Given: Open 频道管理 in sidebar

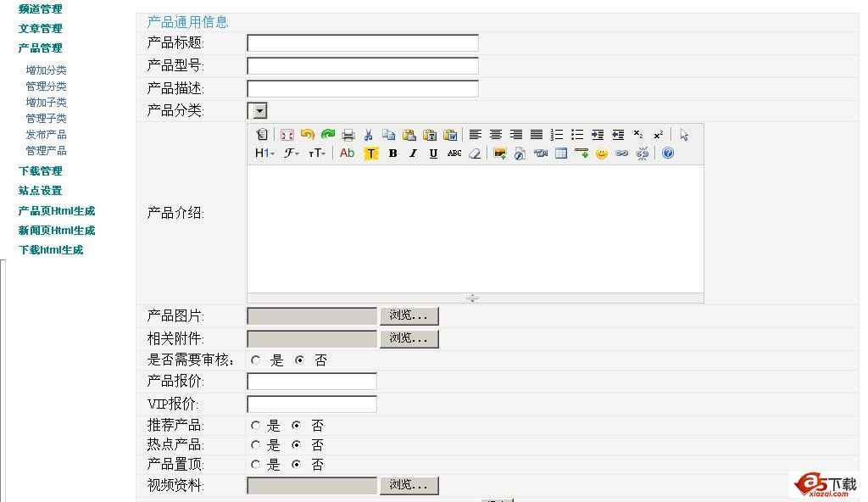Looking at the screenshot, I should click(x=40, y=8).
